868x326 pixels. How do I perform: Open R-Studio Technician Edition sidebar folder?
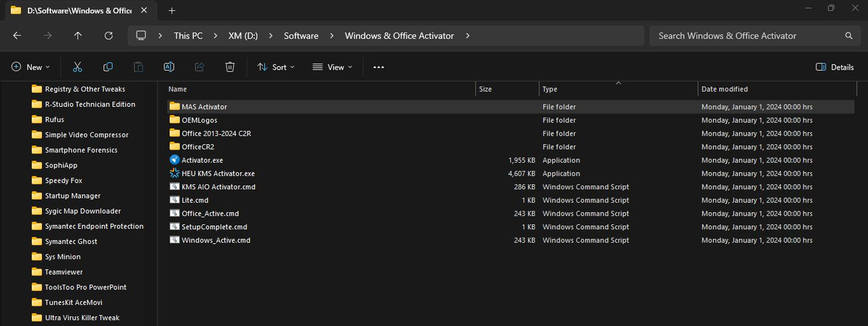pos(84,104)
